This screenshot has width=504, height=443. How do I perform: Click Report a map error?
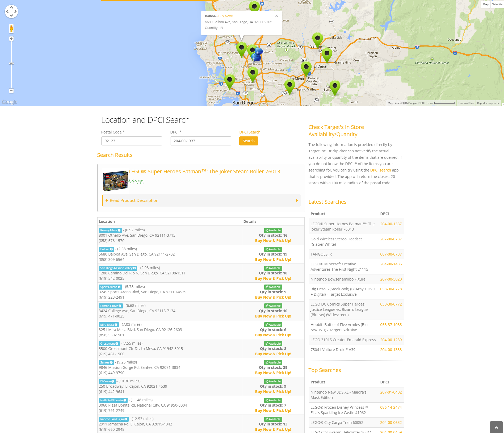click(488, 103)
